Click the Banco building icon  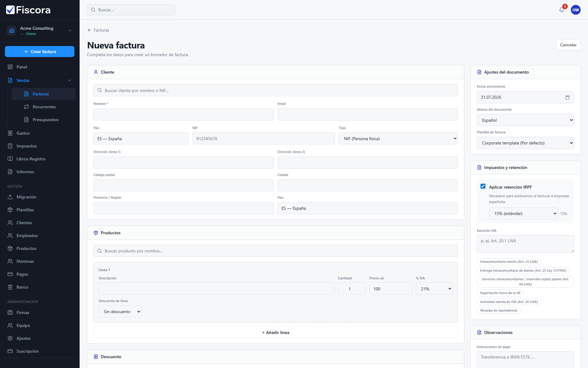point(10,287)
